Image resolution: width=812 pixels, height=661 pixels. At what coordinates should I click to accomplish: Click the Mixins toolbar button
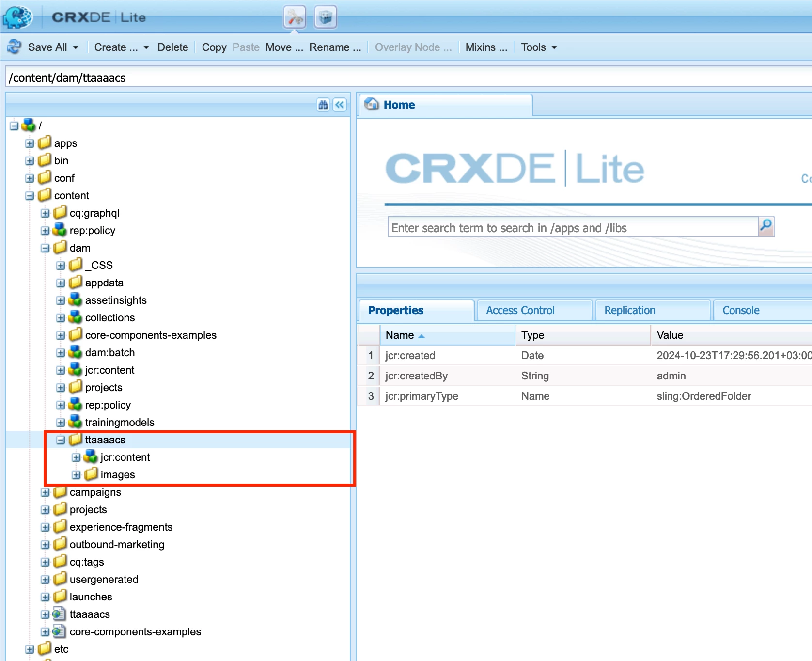coord(486,47)
